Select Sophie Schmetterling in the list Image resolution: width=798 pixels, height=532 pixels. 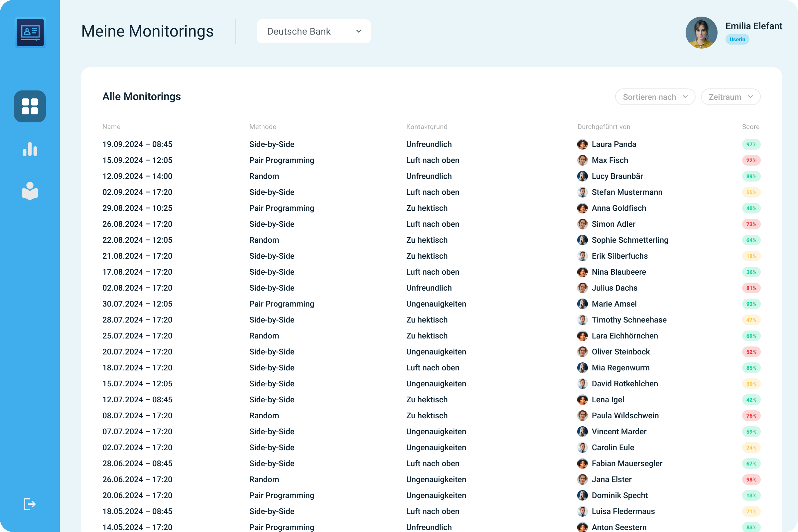pos(630,240)
